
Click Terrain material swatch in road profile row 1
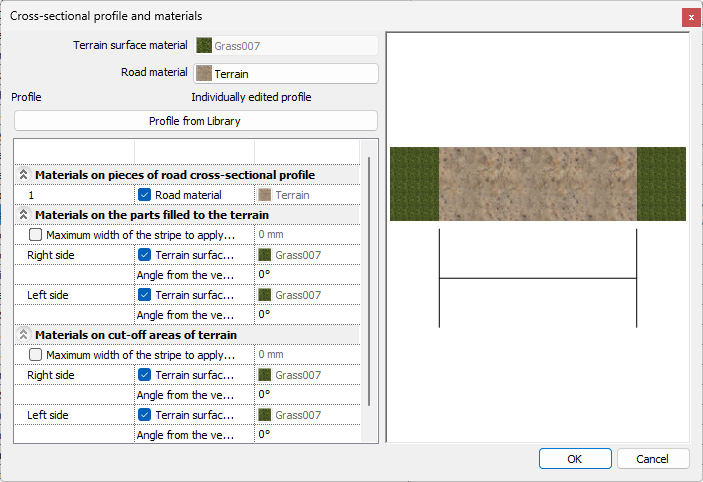click(x=265, y=195)
